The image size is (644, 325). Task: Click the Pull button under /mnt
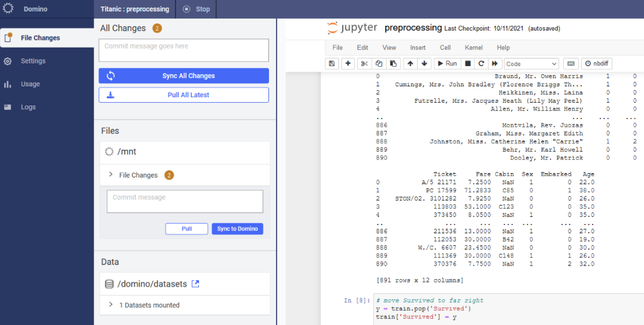(187, 229)
